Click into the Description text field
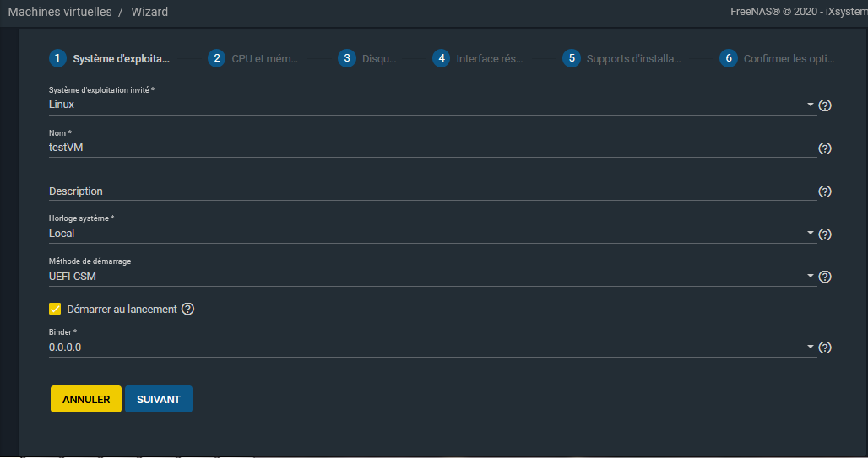The image size is (868, 458). (431, 191)
